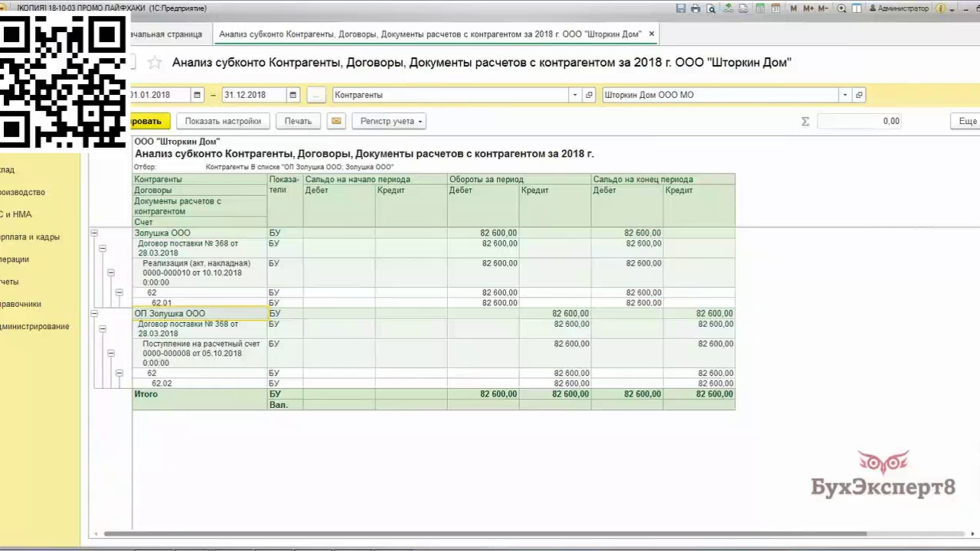The height and width of the screenshot is (551, 980).
Task: Click the envelope send-by-email icon
Action: click(x=336, y=121)
